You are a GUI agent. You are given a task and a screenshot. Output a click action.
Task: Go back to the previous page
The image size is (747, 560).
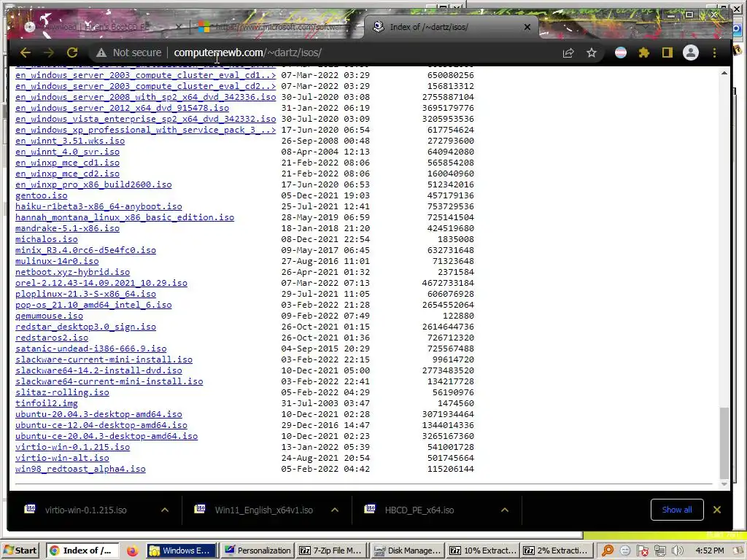click(x=26, y=52)
